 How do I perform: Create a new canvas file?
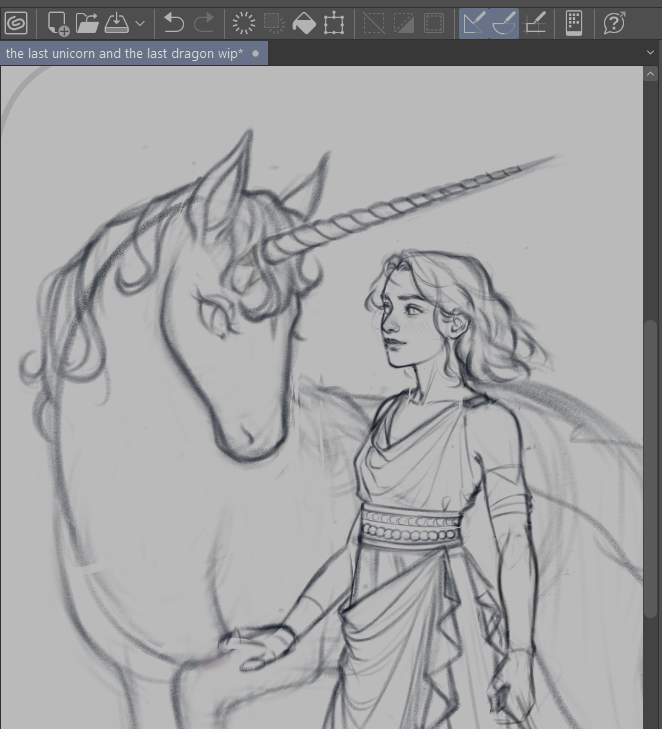(58, 23)
